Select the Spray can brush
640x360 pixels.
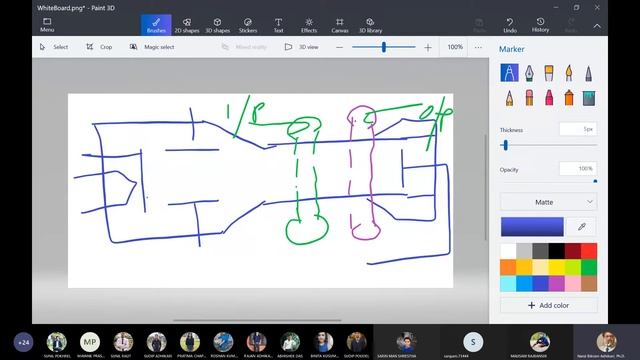click(569, 98)
